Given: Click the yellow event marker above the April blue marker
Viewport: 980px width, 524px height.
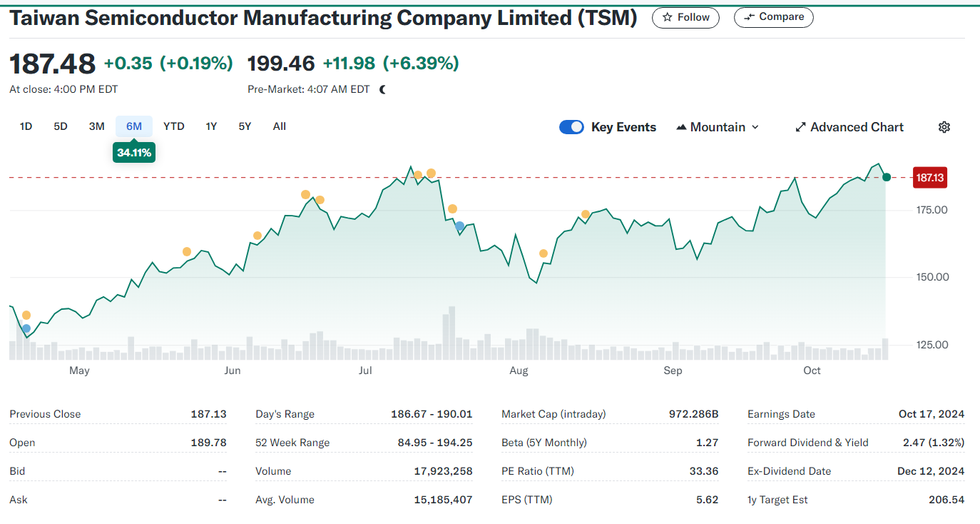Looking at the screenshot, I should tap(26, 315).
